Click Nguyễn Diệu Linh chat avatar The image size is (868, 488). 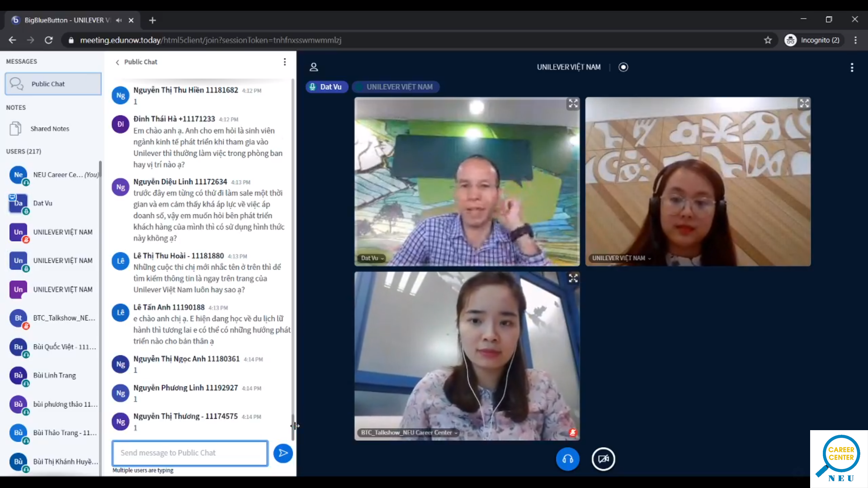121,187
